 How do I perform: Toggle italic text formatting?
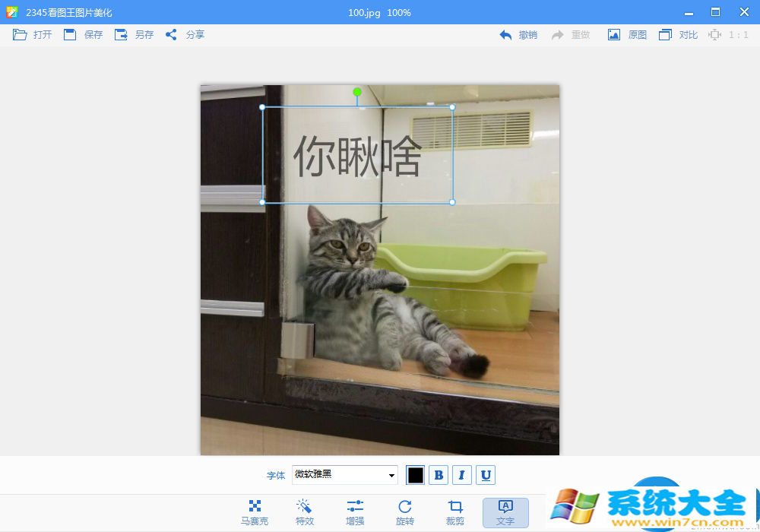[x=462, y=475]
